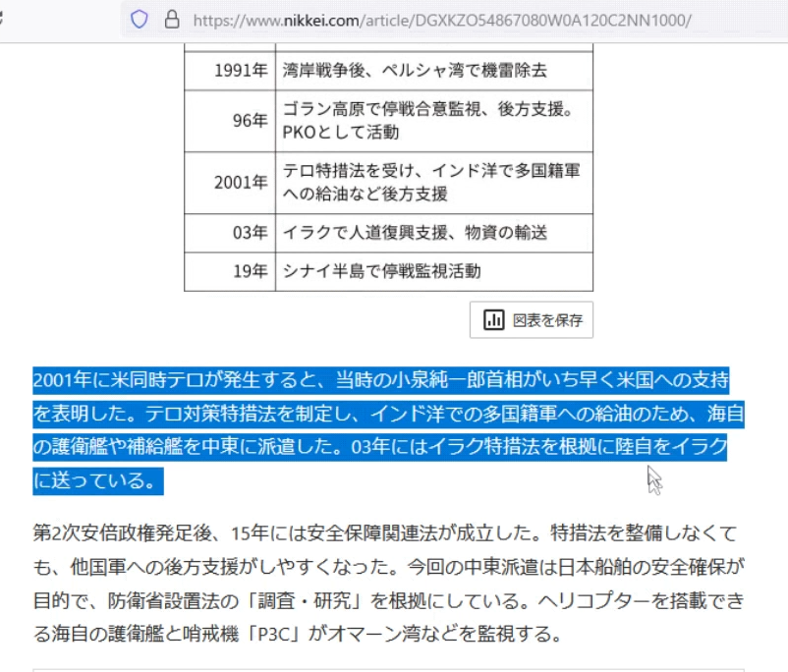Open site info via padlock icon
Image resolution: width=788 pixels, height=672 pixels.
pyautogui.click(x=172, y=20)
